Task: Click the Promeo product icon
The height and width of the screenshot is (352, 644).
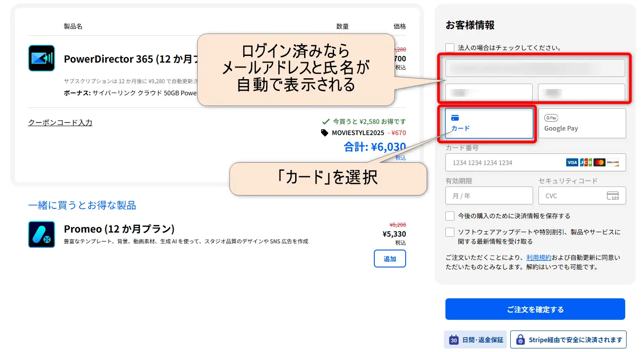Action: tap(41, 234)
